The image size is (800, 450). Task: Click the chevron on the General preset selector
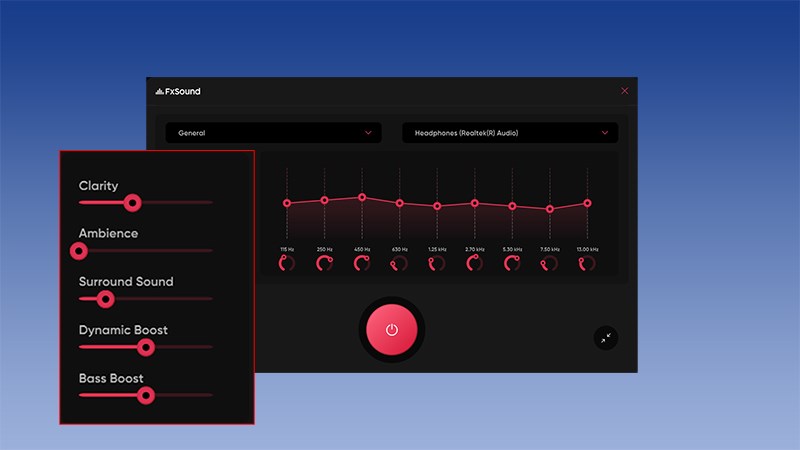[x=368, y=133]
